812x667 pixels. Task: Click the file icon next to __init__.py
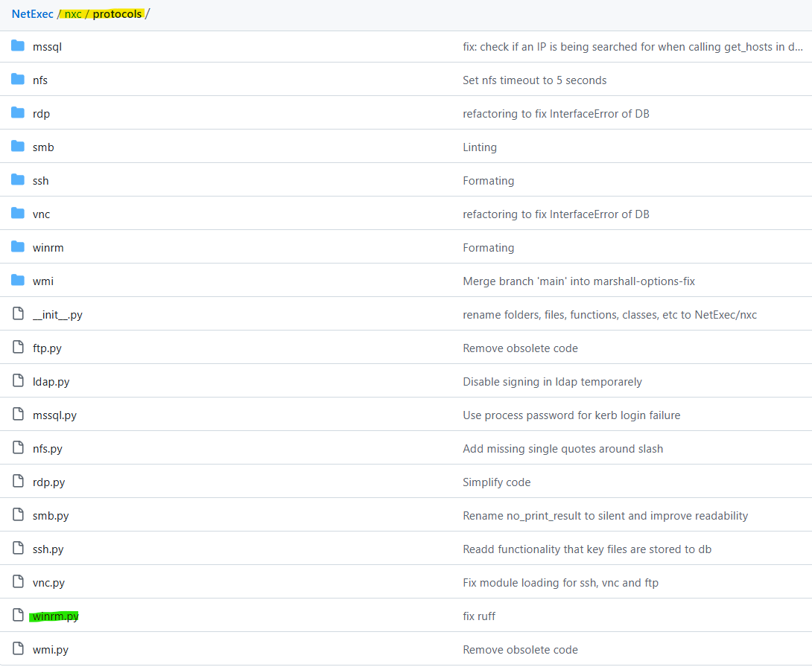coord(18,314)
